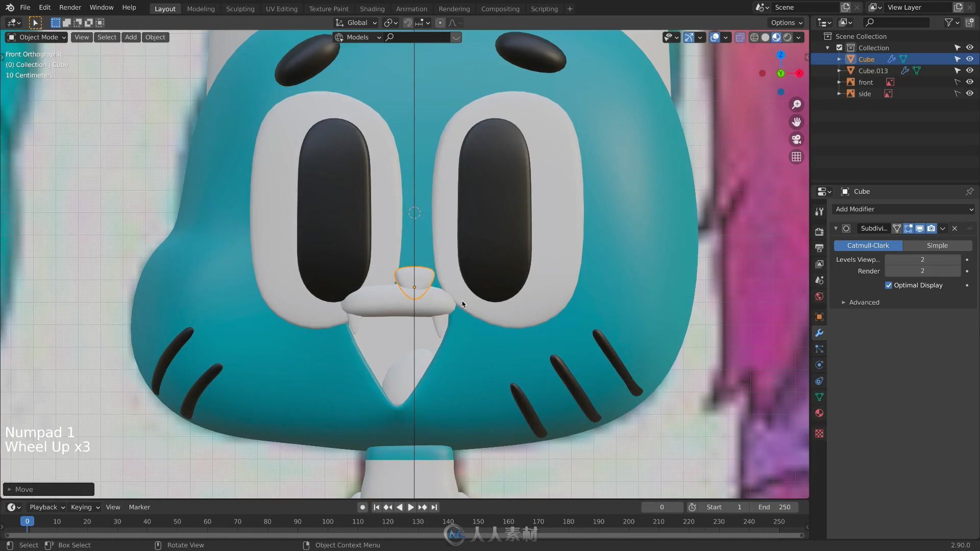
Task: Open the Options dropdown
Action: pos(786,22)
